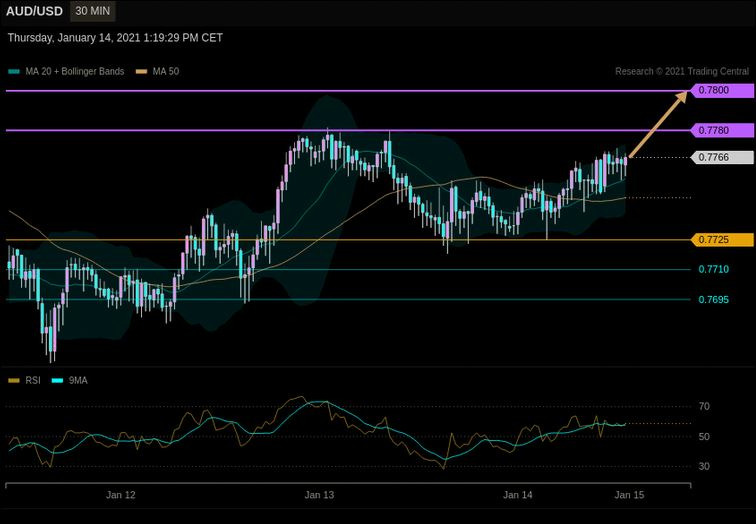
Task: Click the AUD/USD pair title
Action: pos(34,11)
